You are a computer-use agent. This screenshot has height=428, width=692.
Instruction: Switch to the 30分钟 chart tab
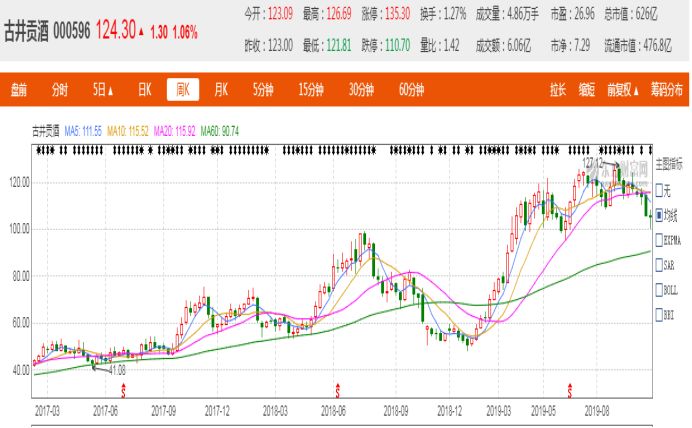[x=361, y=90]
